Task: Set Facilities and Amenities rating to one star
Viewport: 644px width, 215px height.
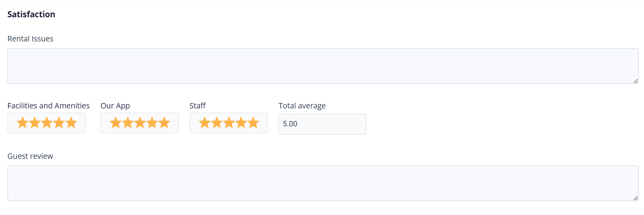Action: coord(22,123)
